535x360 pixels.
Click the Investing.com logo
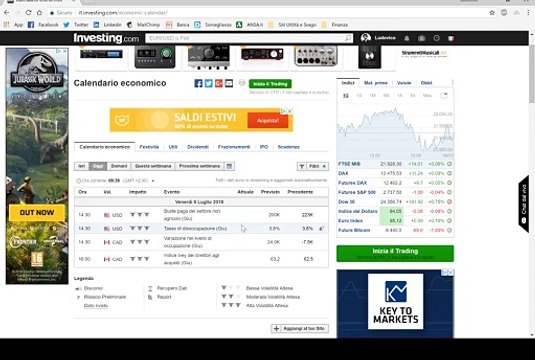point(106,38)
